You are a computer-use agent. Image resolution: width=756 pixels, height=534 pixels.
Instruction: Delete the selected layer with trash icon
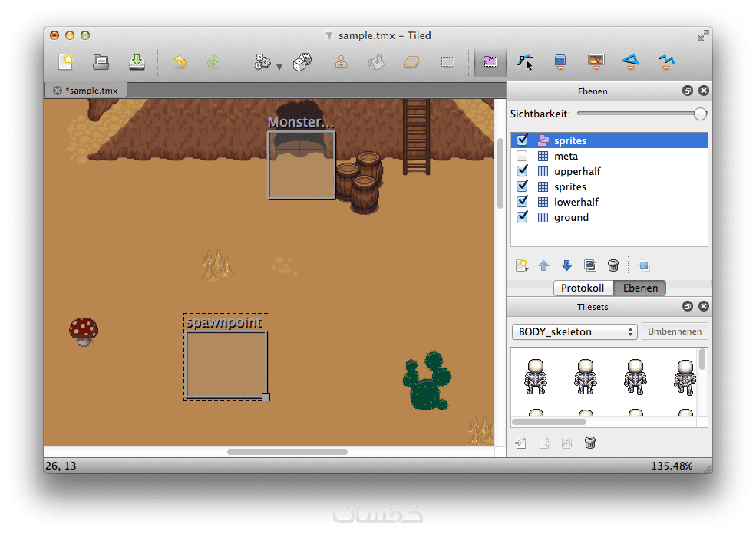coord(613,265)
